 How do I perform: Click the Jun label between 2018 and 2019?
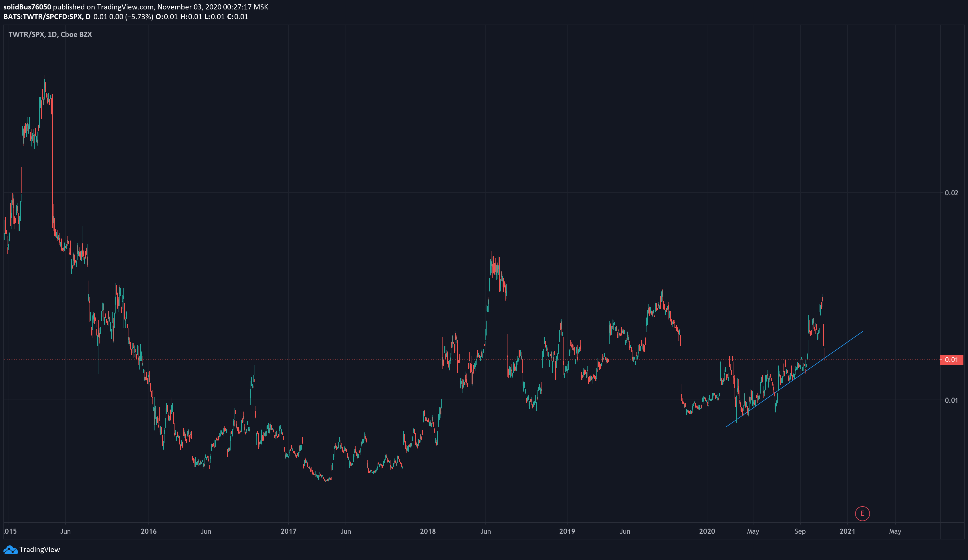tap(485, 531)
